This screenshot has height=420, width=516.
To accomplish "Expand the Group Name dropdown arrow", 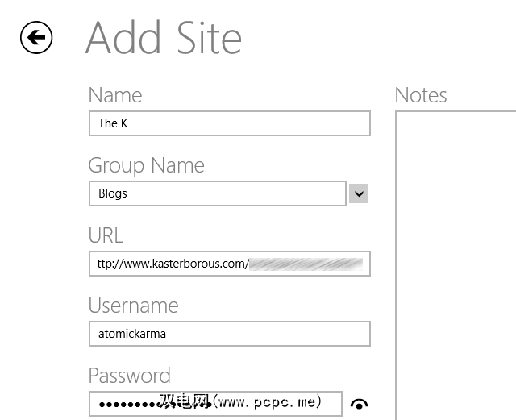I will pos(359,193).
